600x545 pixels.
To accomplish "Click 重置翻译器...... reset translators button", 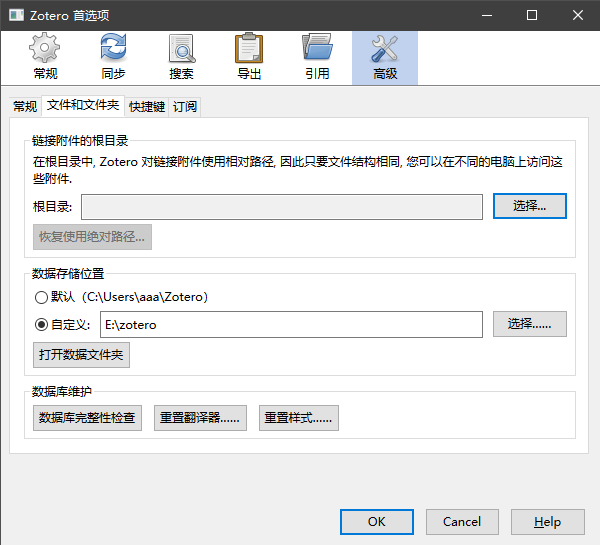I will pyautogui.click(x=200, y=418).
